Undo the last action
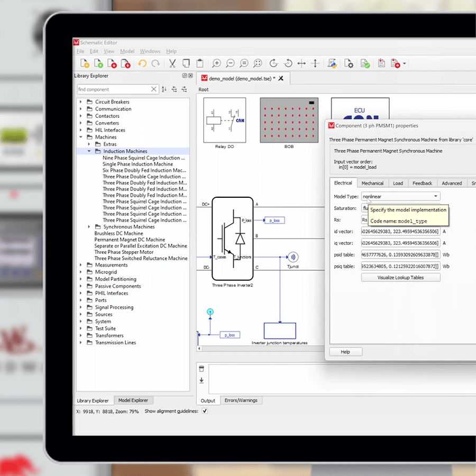The width and height of the screenshot is (476, 476). [142, 63]
